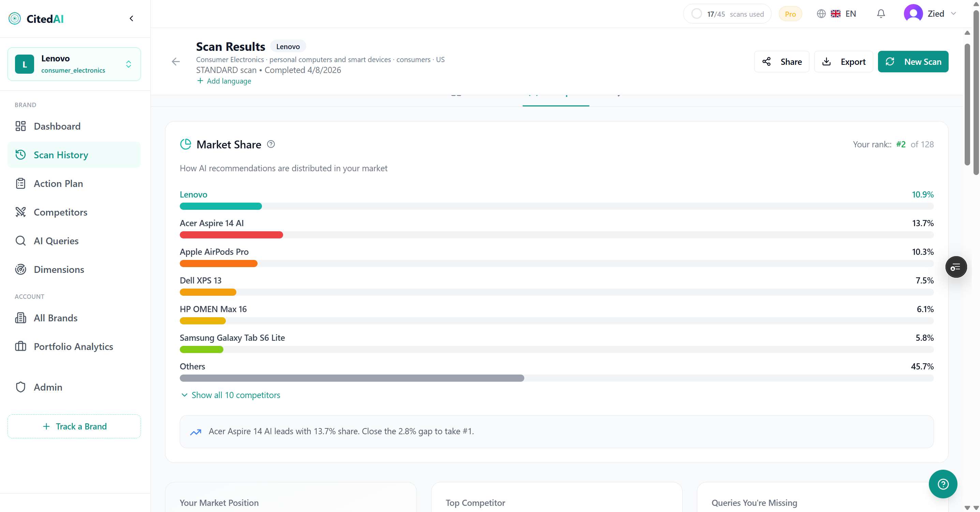
Task: View the Competitors section
Action: pos(60,212)
